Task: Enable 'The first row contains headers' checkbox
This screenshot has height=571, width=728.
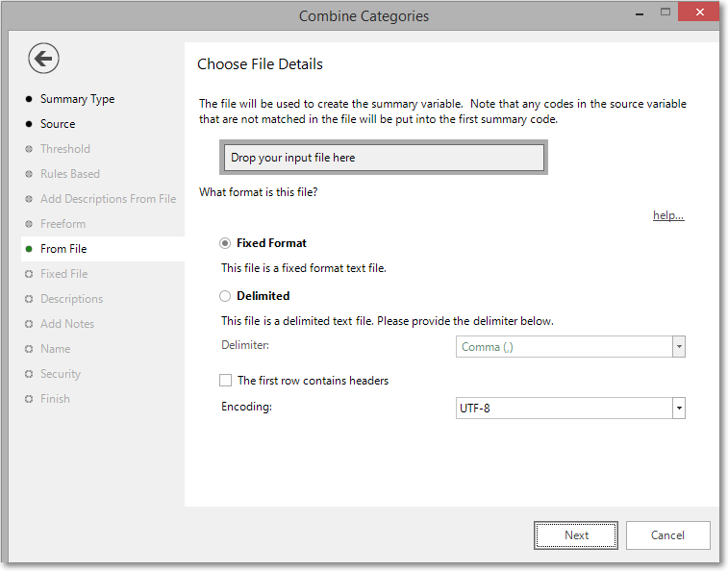Action: tap(225, 381)
